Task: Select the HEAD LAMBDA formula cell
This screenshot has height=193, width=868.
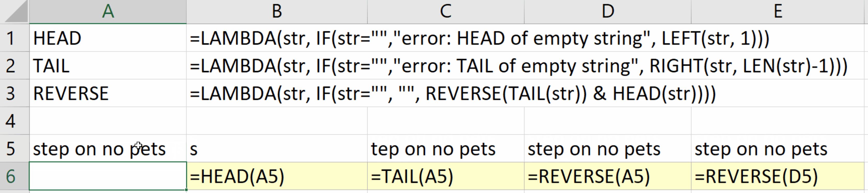Action: coord(276,38)
